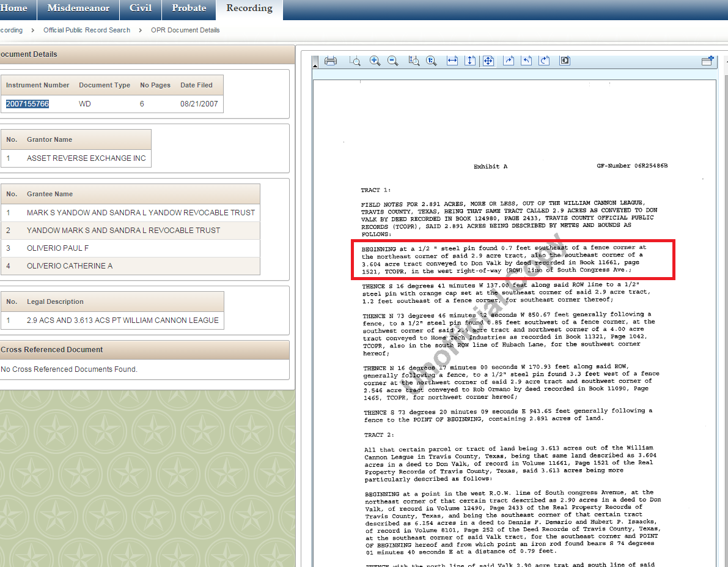Rotate the page clockwise
Image resolution: width=728 pixels, height=567 pixels.
509,61
